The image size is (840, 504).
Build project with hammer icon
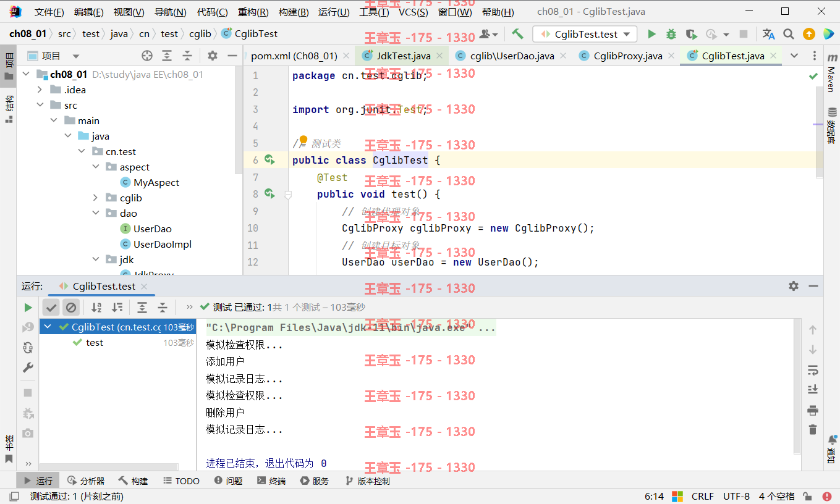click(x=517, y=34)
